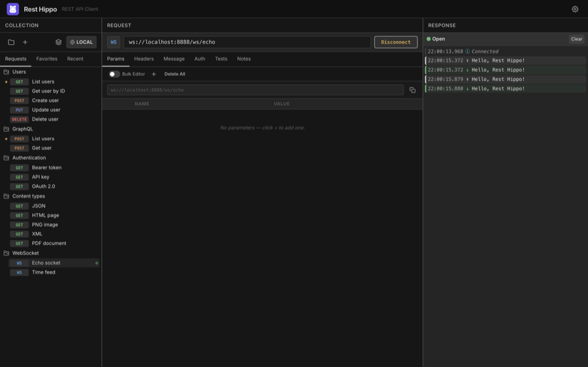This screenshot has height=367, width=588.
Task: Click the PUT method badge
Action: point(19,110)
